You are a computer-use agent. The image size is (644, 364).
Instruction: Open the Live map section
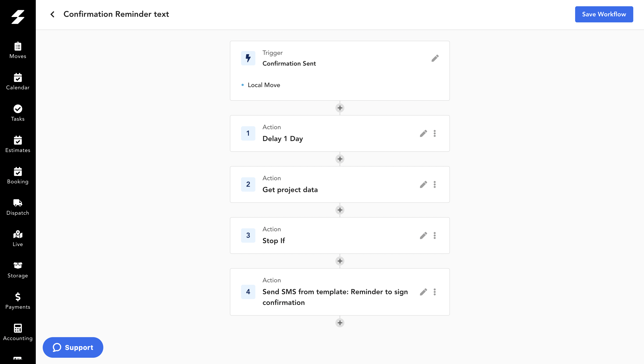(x=18, y=238)
